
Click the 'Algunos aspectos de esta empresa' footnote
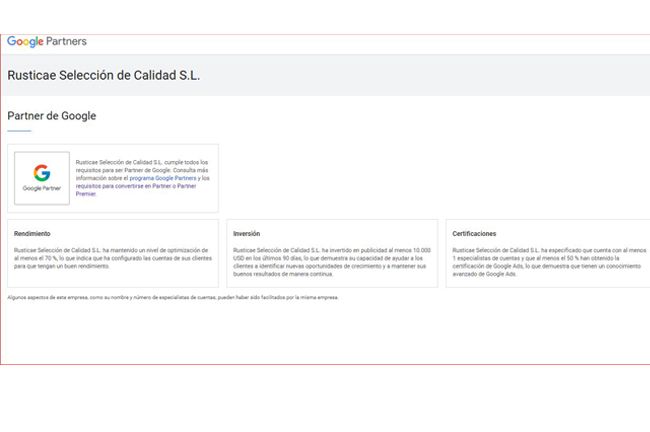coord(172,298)
